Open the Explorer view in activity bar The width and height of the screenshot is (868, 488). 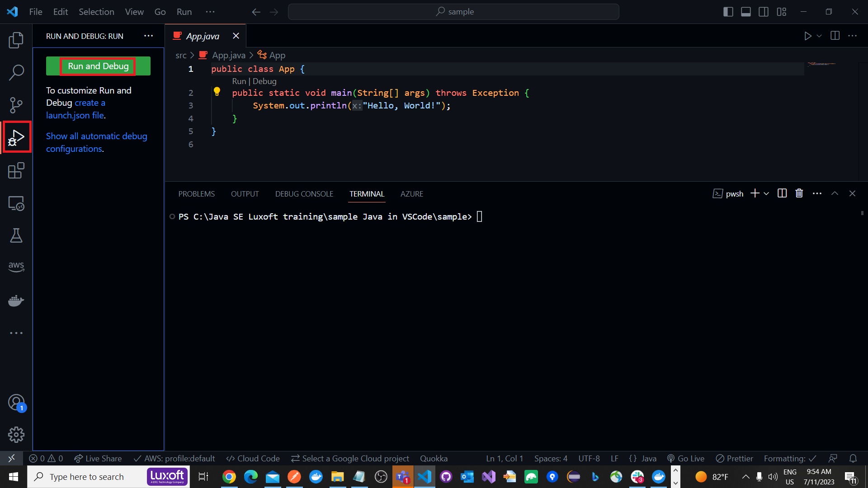(16, 40)
